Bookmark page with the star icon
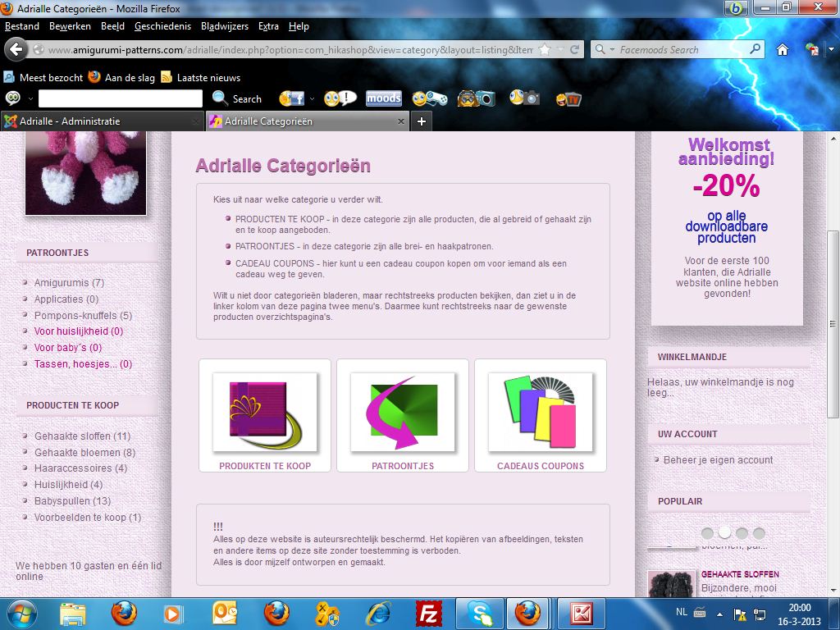The width and height of the screenshot is (840, 630). [x=545, y=50]
